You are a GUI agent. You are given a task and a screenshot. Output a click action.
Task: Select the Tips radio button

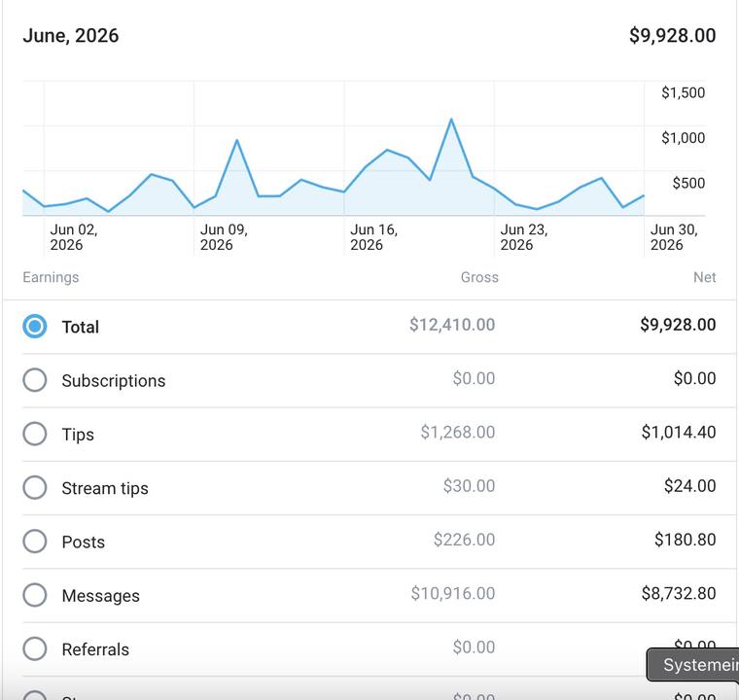pyautogui.click(x=35, y=434)
